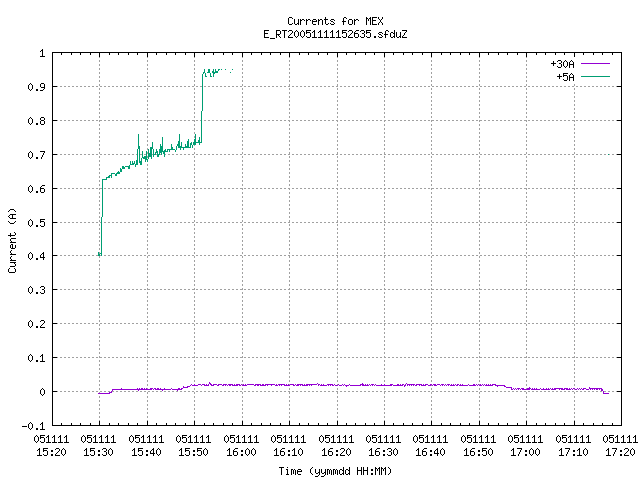
Task: Click y-axis tick value 0.2
Action: tap(36, 324)
